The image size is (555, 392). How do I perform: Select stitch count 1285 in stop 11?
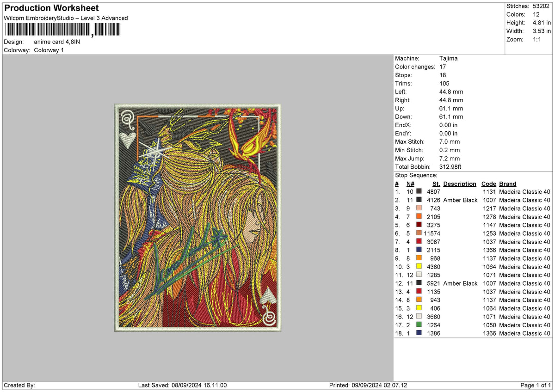pos(433,275)
